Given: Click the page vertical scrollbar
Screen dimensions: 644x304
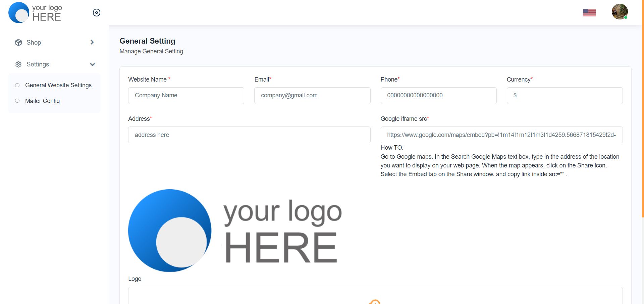Looking at the screenshot, I should click(643, 109).
